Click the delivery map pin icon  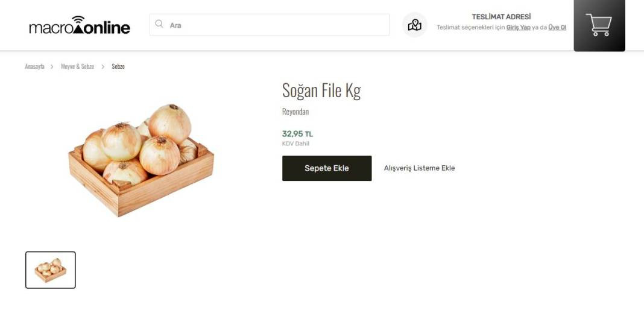coord(414,25)
